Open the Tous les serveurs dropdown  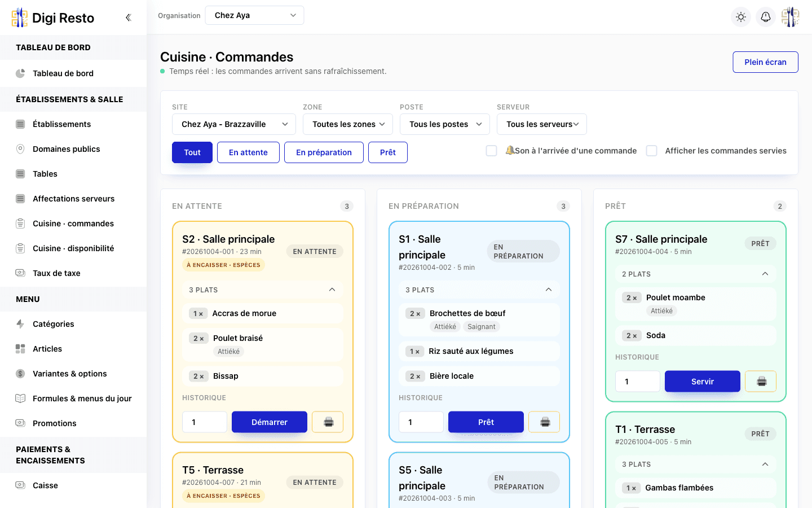tap(542, 124)
